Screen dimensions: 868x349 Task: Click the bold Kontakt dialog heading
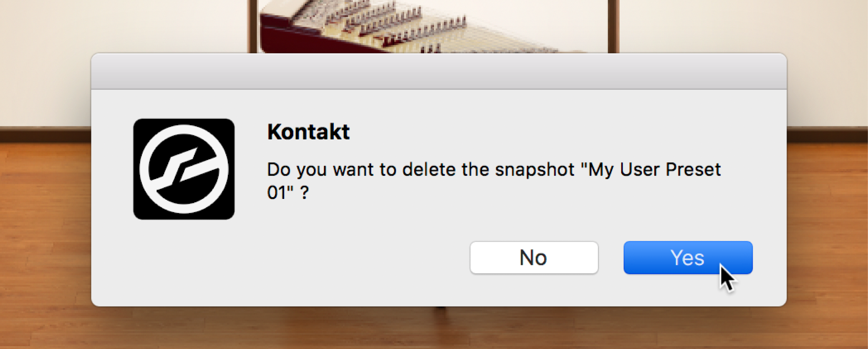308,132
